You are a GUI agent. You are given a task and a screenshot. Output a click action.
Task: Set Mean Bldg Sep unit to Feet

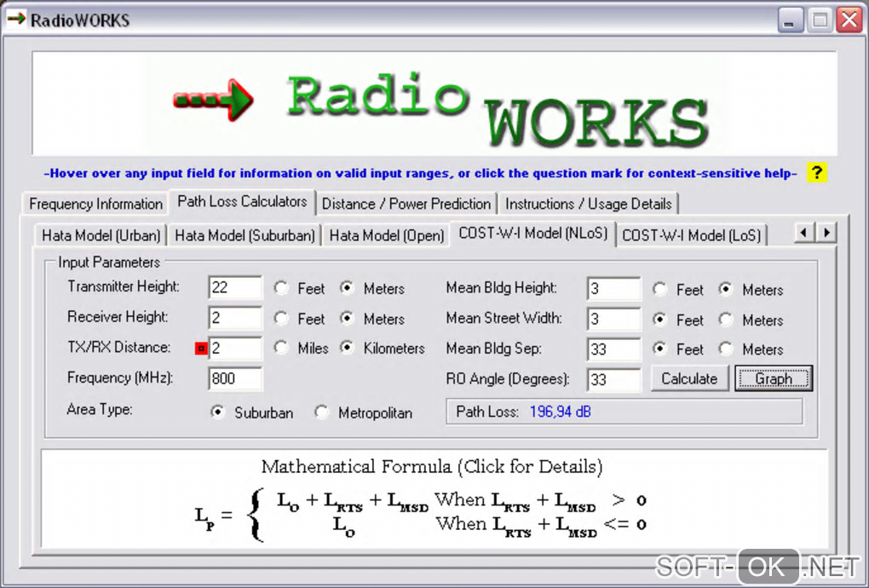click(x=678, y=349)
